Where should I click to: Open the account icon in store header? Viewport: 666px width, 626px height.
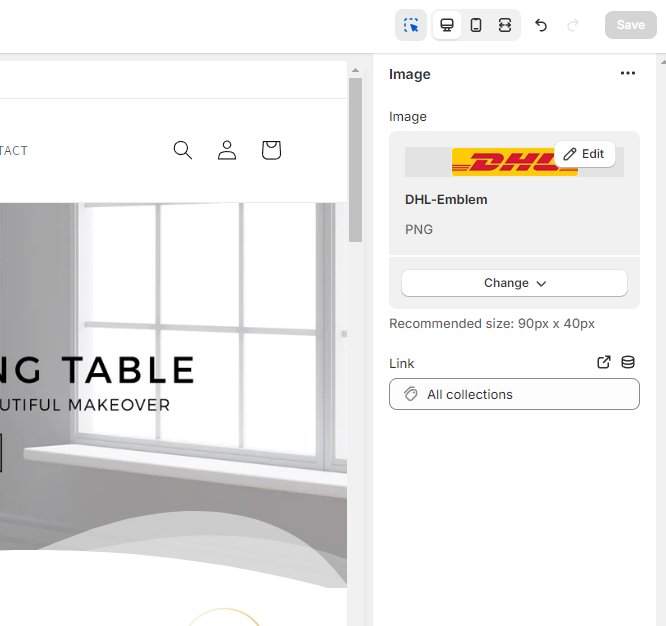(x=227, y=150)
